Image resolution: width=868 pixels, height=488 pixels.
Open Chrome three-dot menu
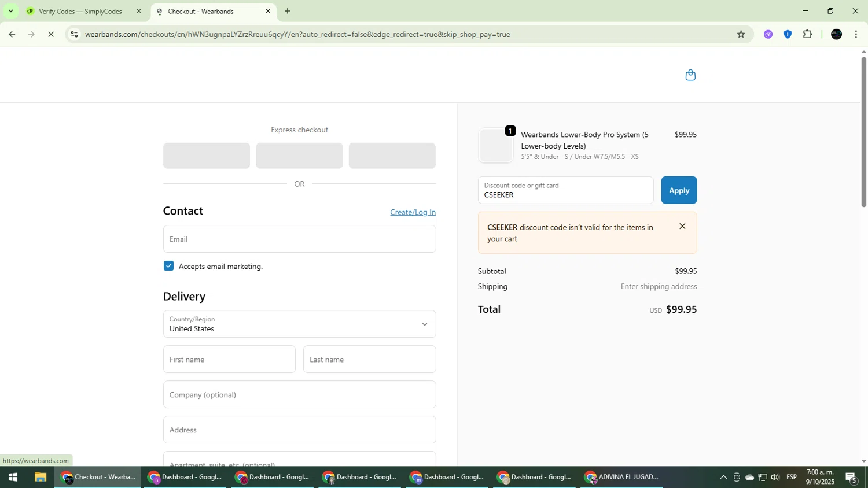coord(856,34)
